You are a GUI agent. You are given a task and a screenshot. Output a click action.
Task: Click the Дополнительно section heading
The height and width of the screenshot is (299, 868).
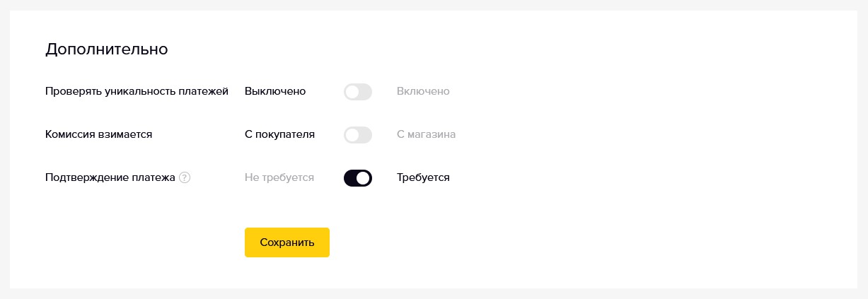[106, 49]
